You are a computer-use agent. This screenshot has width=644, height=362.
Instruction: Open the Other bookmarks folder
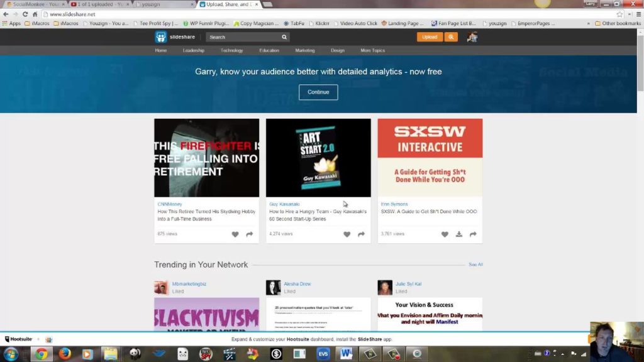618,23
